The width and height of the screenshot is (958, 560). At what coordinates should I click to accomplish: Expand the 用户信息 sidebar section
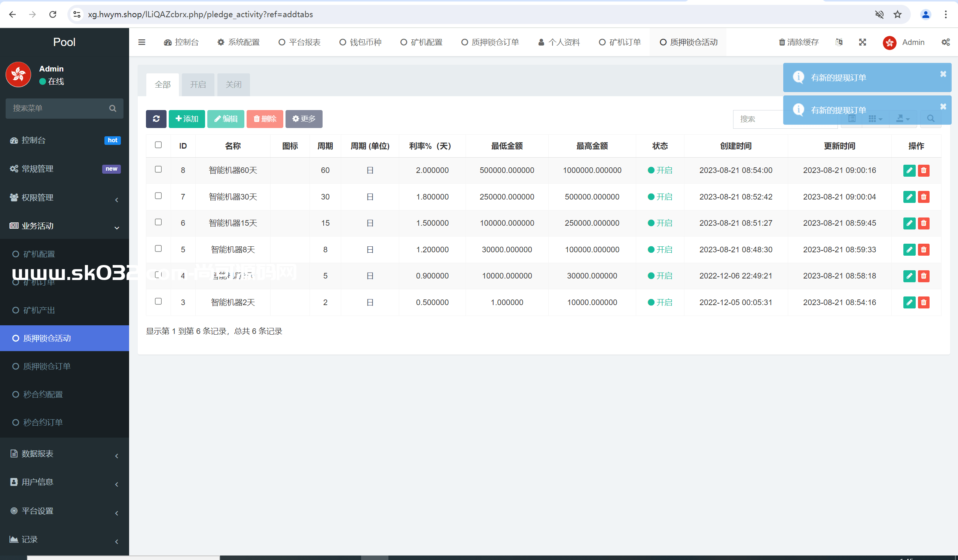coord(64,482)
